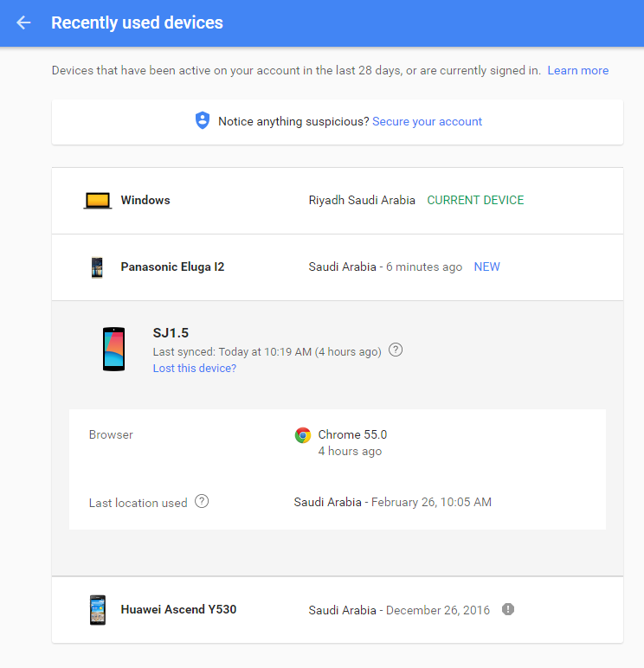The image size is (644, 668).
Task: Click the help icon beside Last location used
Action: (x=202, y=501)
